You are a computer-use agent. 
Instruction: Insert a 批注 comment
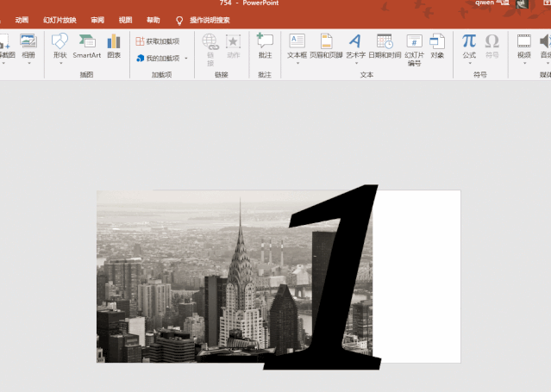coord(265,46)
